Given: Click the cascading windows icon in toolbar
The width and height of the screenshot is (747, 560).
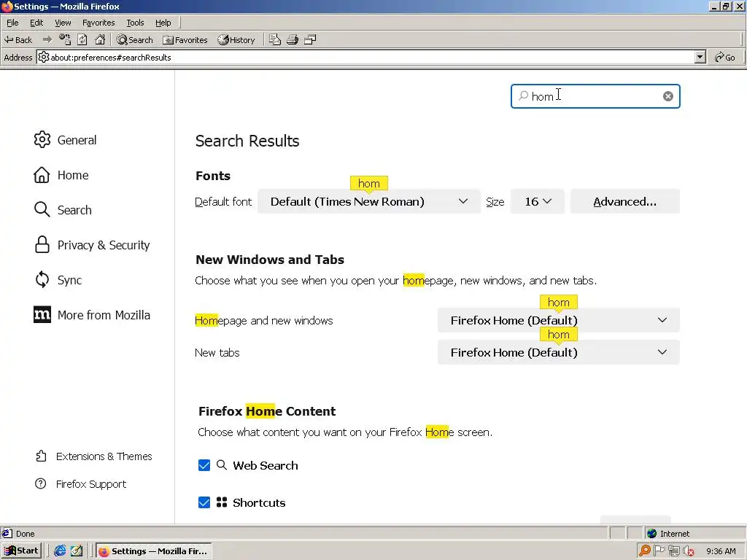Looking at the screenshot, I should click(310, 39).
